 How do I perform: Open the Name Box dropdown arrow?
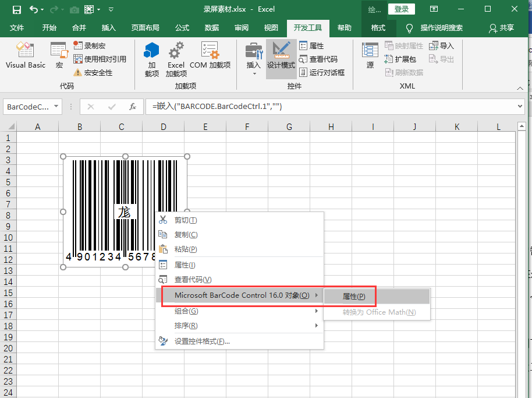pos(56,107)
